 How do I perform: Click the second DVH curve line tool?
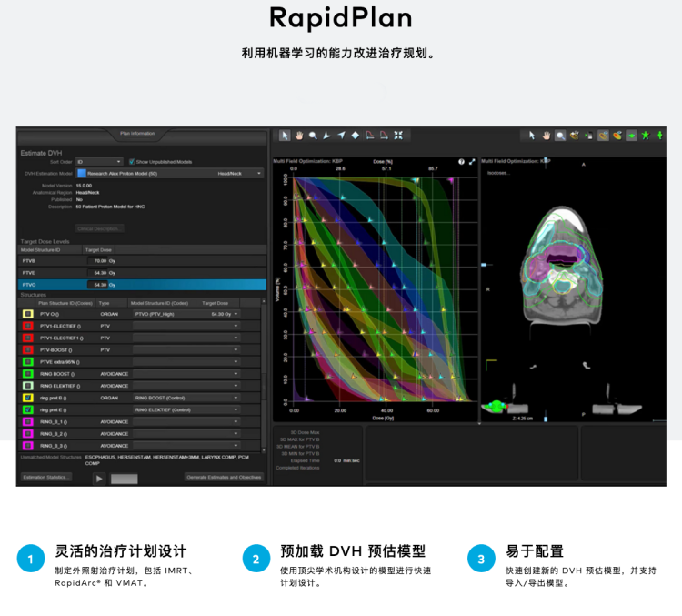384,136
